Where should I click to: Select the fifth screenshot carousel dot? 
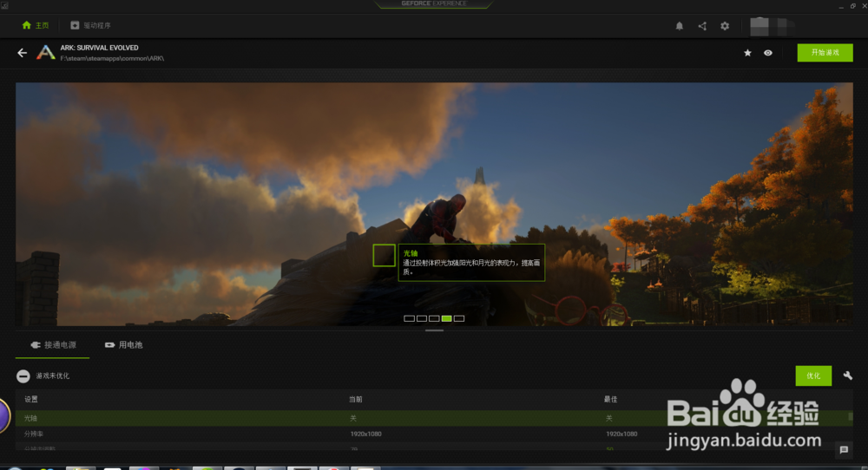coord(459,318)
